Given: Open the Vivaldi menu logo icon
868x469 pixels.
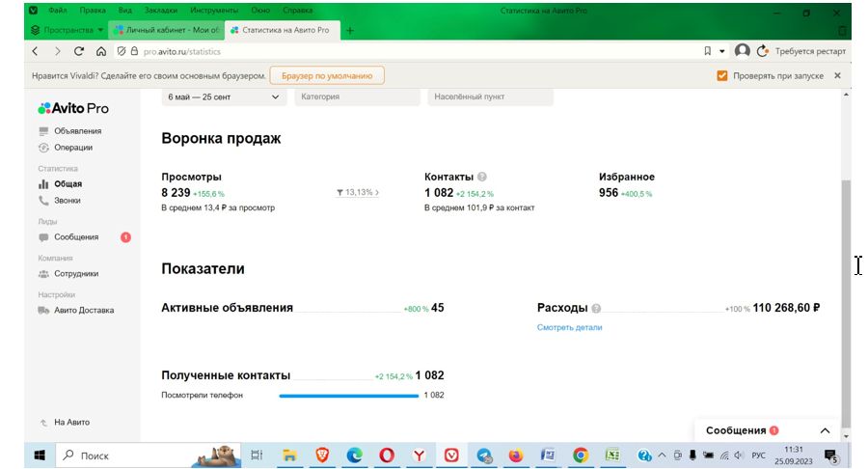Looking at the screenshot, I should (x=34, y=10).
